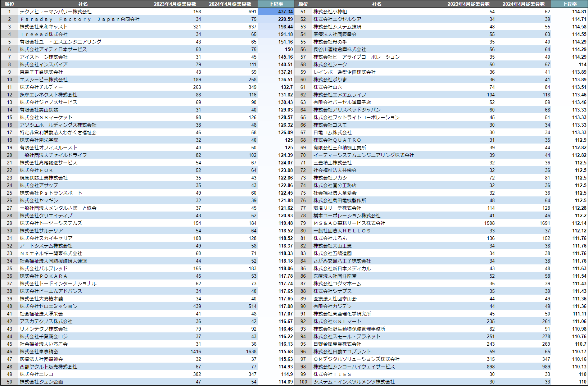Click 株式会社Ｐｓトランスポート

[51, 193]
